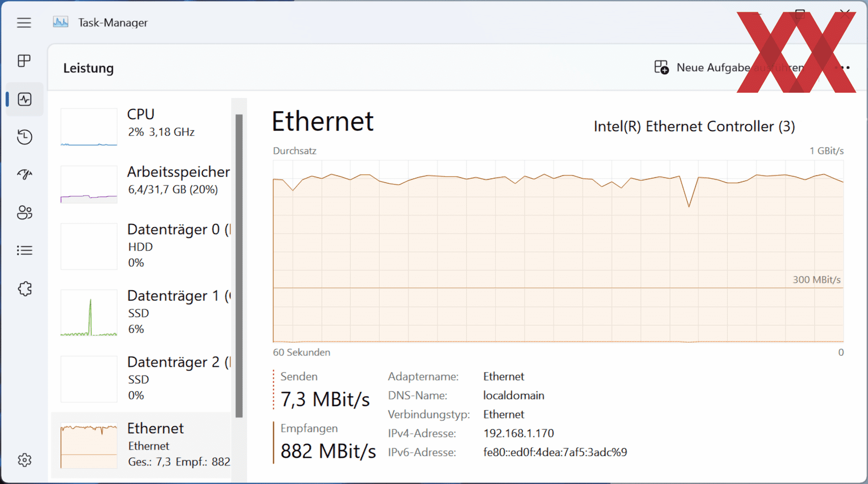This screenshot has height=484, width=868.
Task: Open the hamburger navigation menu
Action: pos(24,23)
